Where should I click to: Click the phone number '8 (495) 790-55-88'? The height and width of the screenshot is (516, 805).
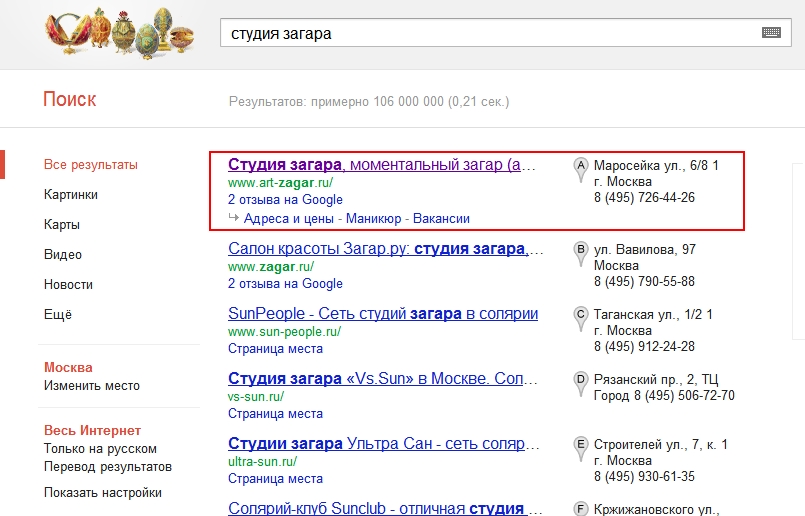pos(644,281)
